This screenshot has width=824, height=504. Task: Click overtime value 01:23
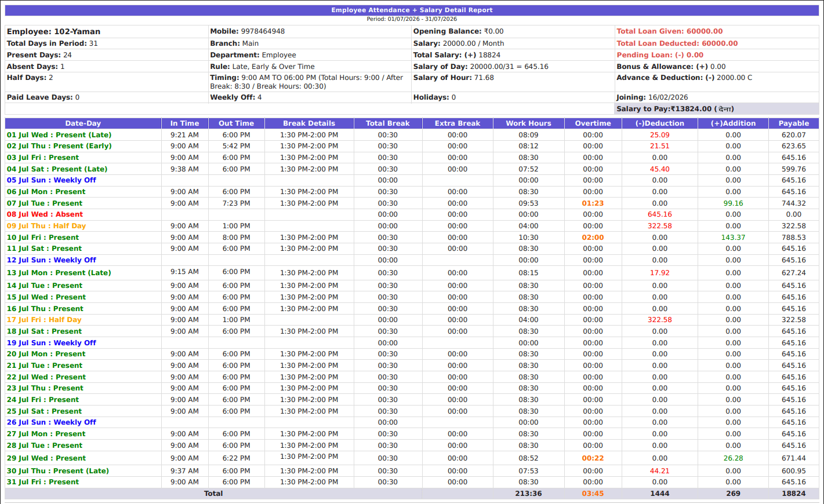pos(593,203)
